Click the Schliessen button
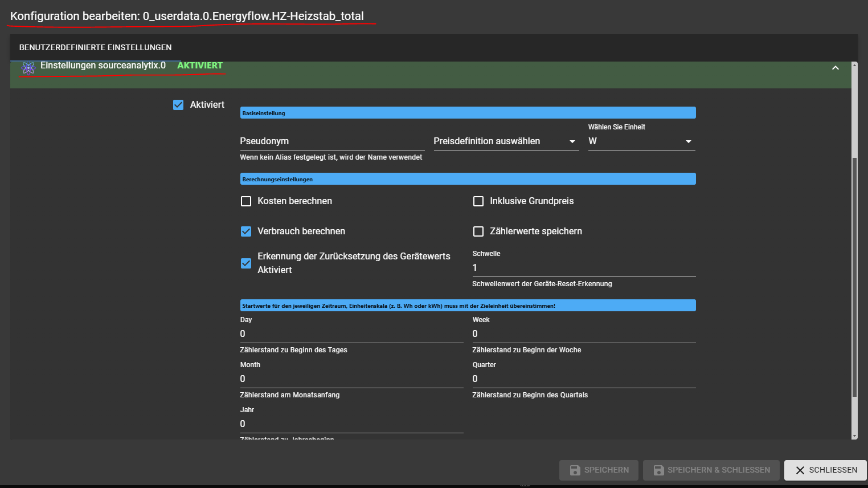The width and height of the screenshot is (868, 488). click(825, 470)
